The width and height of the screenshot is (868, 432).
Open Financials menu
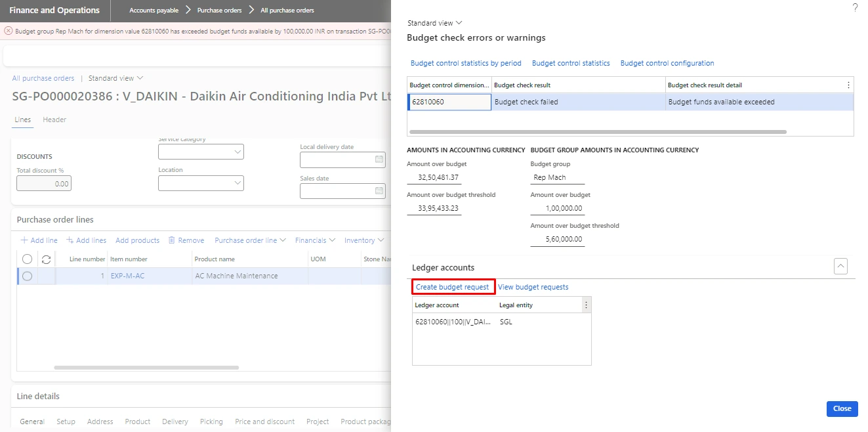point(315,240)
